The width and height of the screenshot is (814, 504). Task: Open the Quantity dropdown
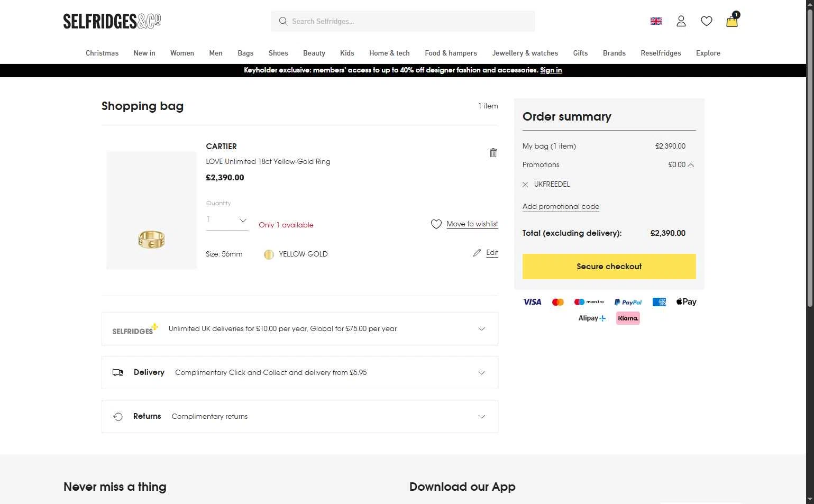pos(227,220)
